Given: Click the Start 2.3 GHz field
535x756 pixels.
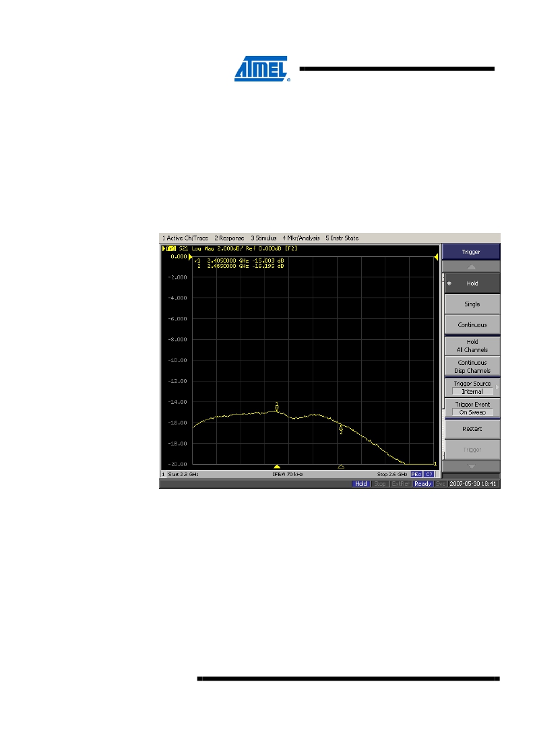Looking at the screenshot, I should click(x=183, y=475).
